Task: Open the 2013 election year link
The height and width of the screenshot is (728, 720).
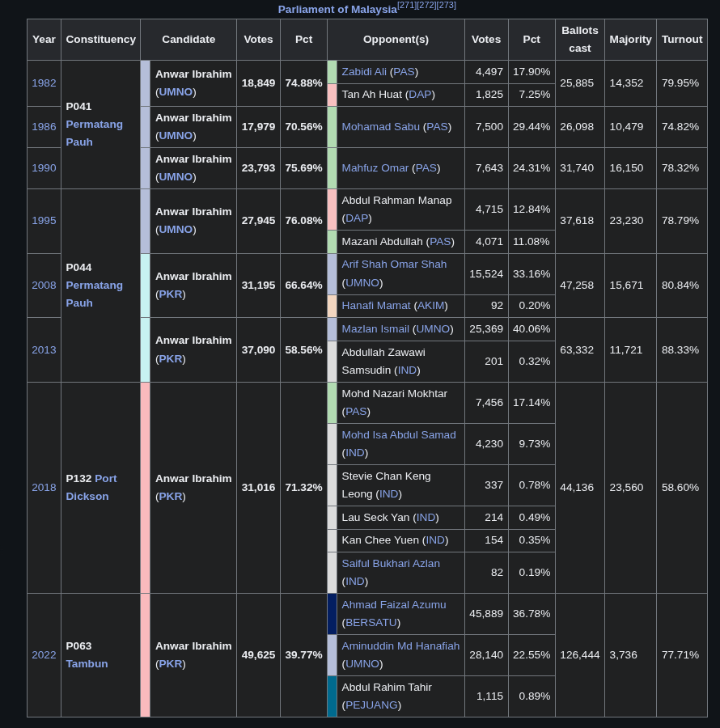Action: point(44,349)
